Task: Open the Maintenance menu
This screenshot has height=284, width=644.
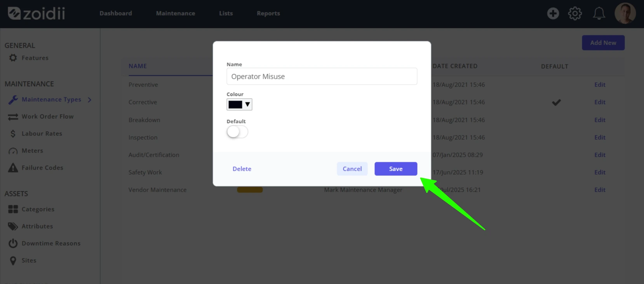Action: 176,13
